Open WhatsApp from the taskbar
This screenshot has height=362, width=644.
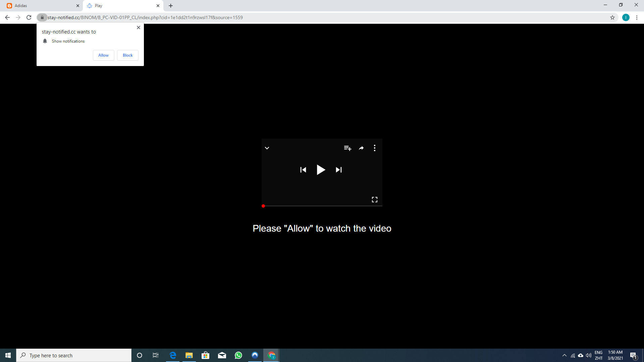[238, 355]
